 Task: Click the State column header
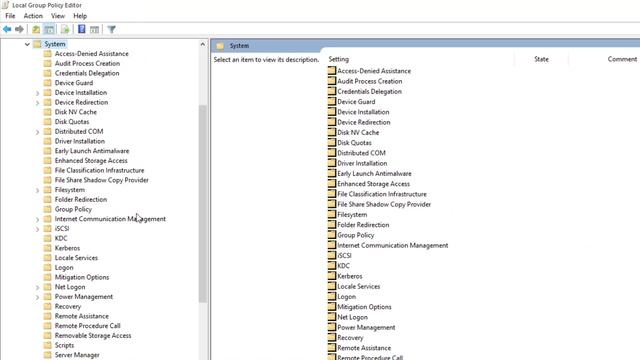click(x=541, y=59)
